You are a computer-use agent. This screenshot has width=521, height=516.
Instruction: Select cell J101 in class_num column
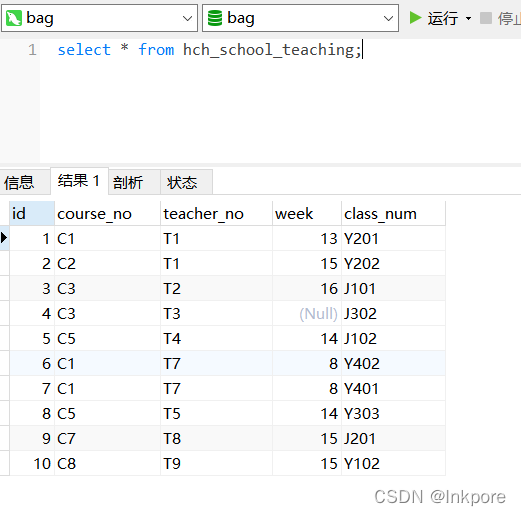393,288
